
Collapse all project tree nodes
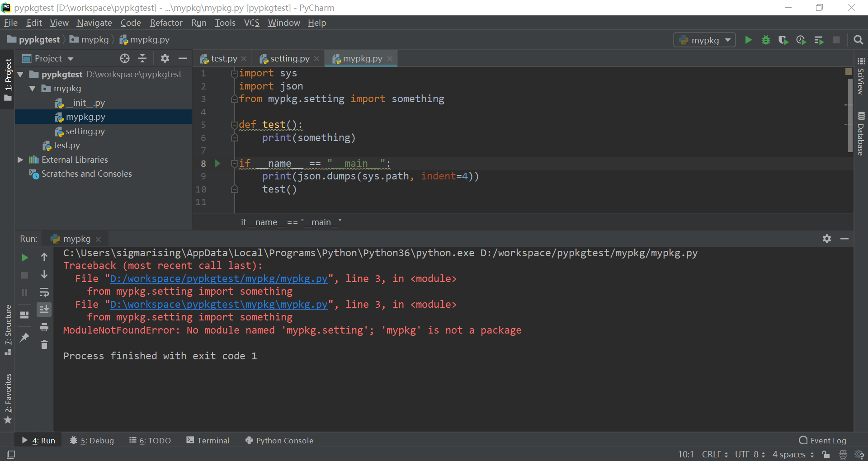click(142, 58)
